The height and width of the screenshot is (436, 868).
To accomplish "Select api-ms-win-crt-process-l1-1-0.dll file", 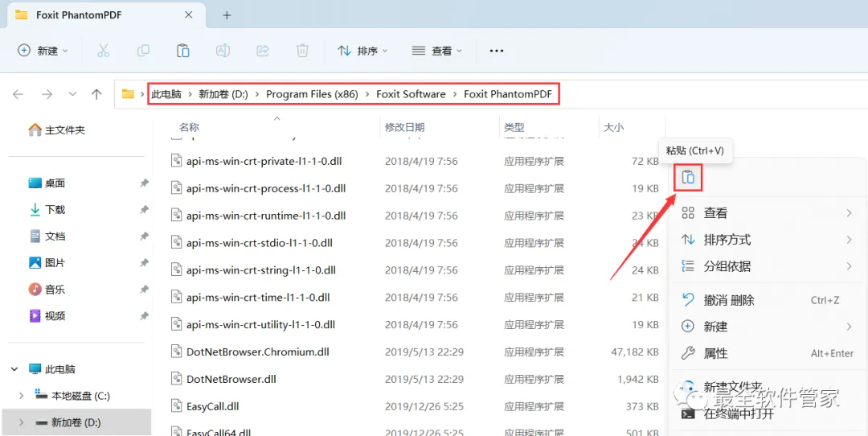I will pos(266,188).
